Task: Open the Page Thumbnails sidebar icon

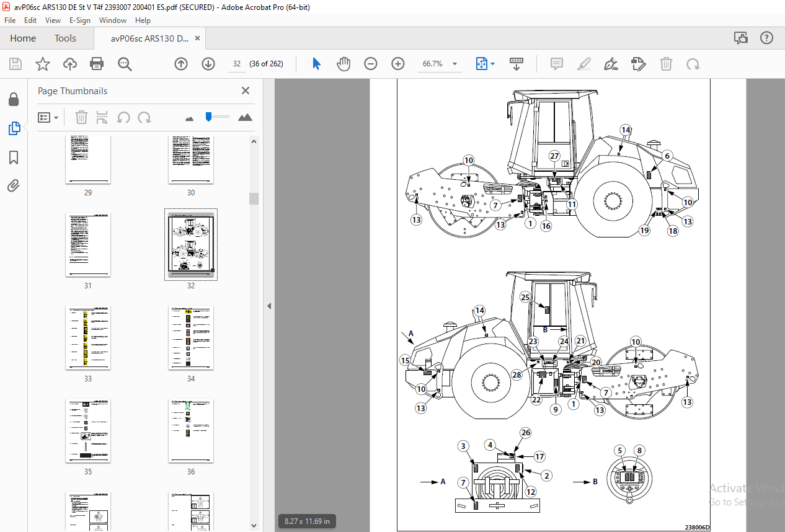Action: [x=14, y=128]
